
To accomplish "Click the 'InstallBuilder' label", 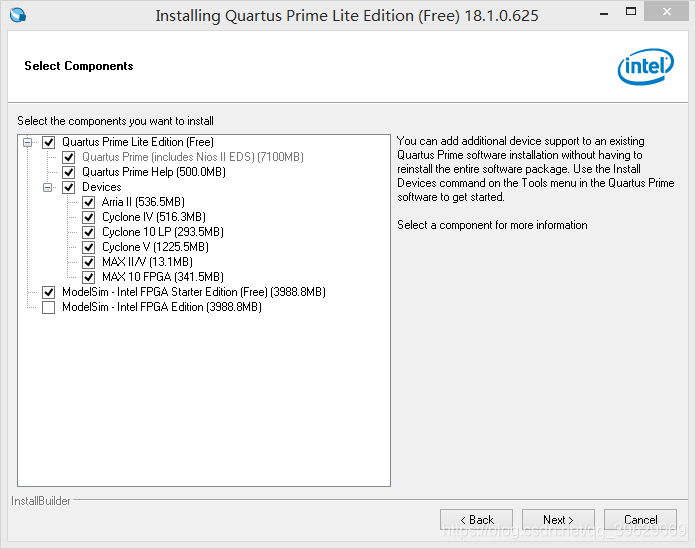I will pyautogui.click(x=41, y=501).
